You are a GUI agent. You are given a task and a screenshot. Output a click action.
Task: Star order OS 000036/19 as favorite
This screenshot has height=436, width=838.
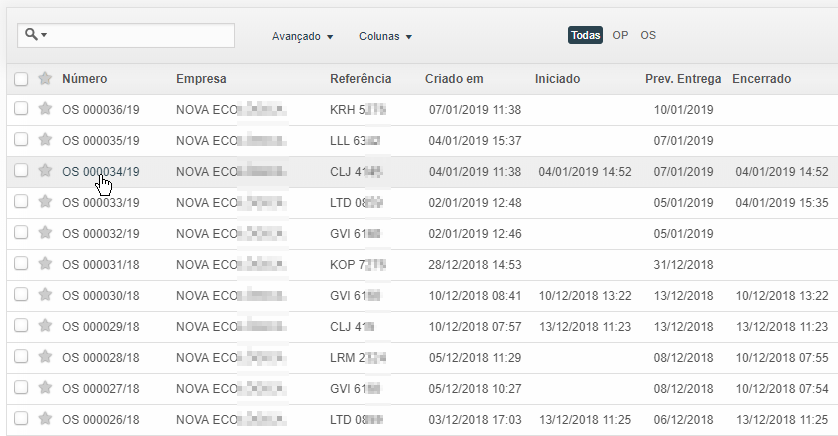click(x=45, y=109)
